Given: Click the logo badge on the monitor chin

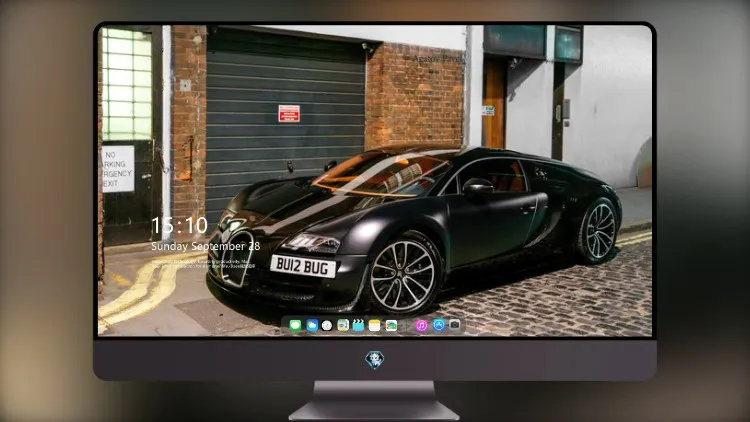Looking at the screenshot, I should click(375, 359).
